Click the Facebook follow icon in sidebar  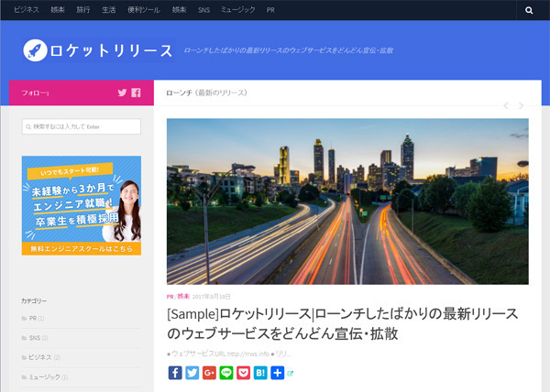coord(136,93)
